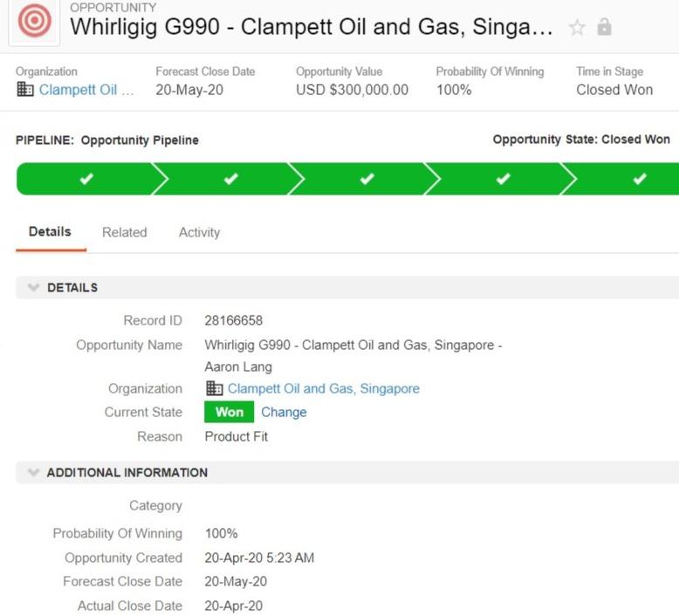Switch to the Activity tab

tap(199, 232)
